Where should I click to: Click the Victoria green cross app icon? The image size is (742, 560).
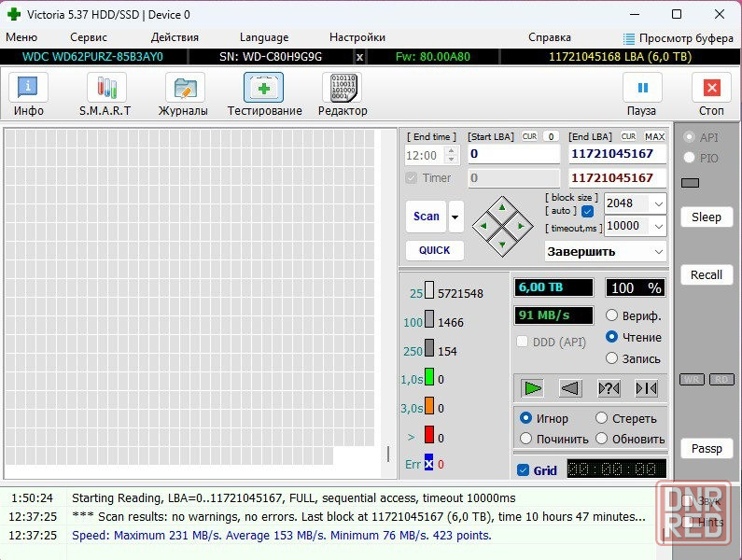pyautogui.click(x=14, y=14)
